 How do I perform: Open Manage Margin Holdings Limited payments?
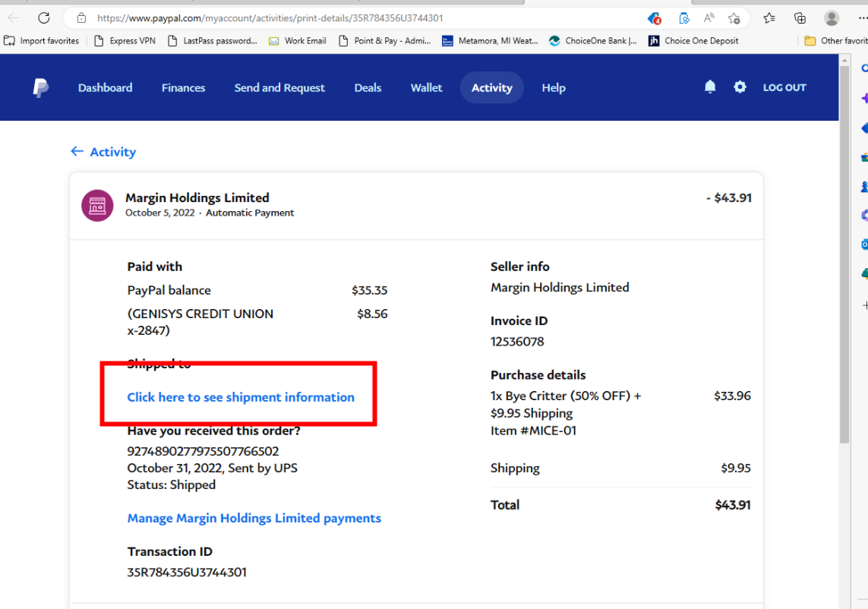click(254, 519)
